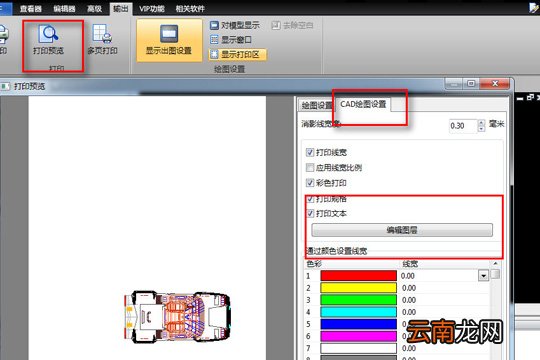Screen dimensions: 540x360
Task: Toggle 显示打印区 in the ribbon
Action: pos(237,54)
